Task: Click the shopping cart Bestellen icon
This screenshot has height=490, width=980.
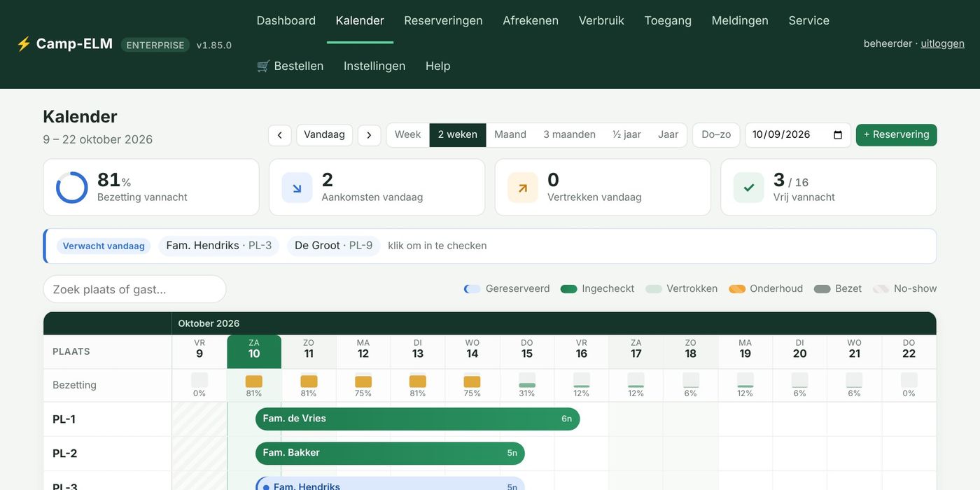Action: tap(263, 66)
